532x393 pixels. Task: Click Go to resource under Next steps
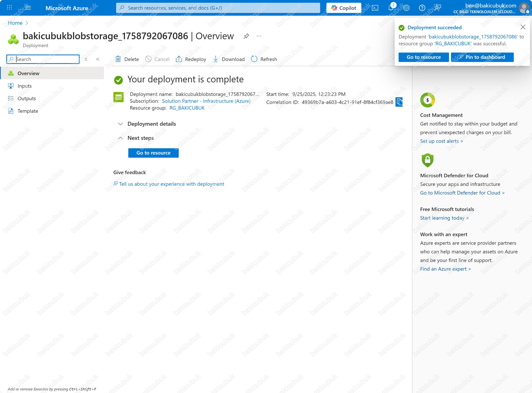[x=153, y=153]
